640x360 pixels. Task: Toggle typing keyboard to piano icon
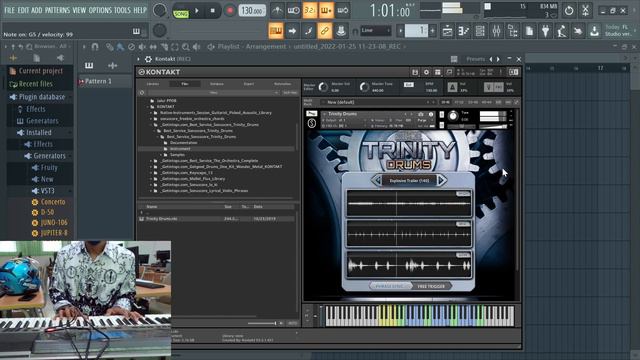[x=276, y=31]
